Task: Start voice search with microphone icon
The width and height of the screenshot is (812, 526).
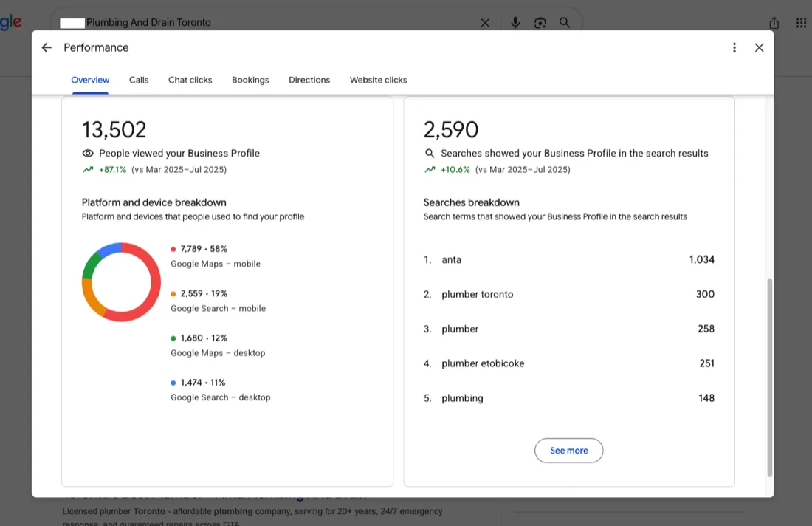Action: [515, 23]
